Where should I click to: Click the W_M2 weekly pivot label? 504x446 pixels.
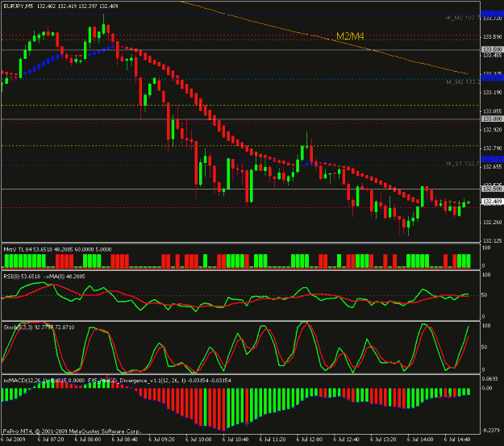(x=463, y=18)
